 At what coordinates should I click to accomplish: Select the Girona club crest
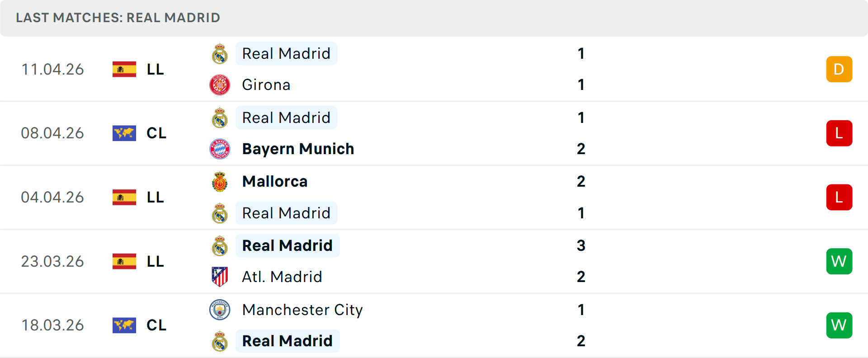point(220,85)
